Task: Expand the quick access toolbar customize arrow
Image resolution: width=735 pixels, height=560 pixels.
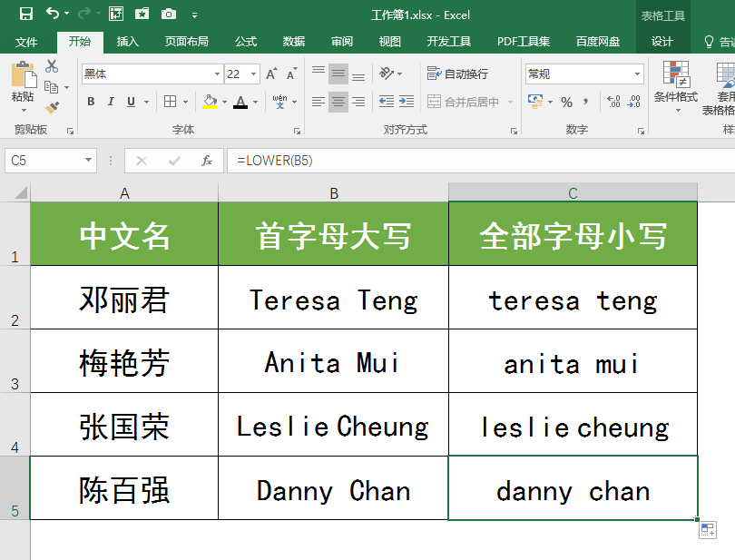Action: (x=194, y=15)
